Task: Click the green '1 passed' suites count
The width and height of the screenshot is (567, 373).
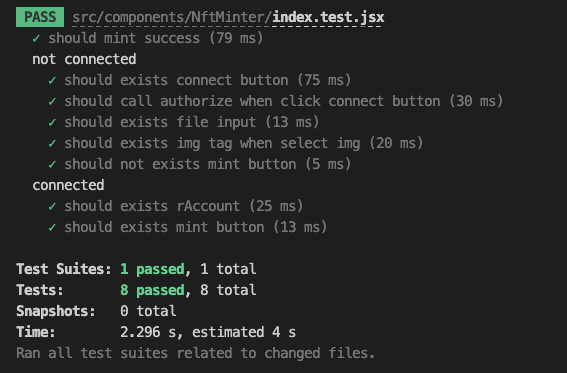Action: coord(152,269)
